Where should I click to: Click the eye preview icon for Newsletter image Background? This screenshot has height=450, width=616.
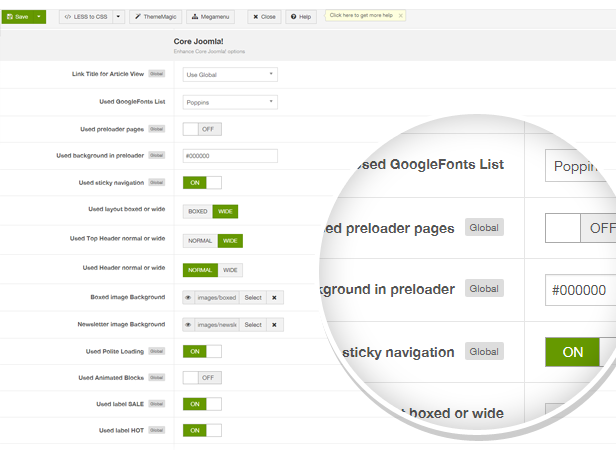tap(189, 325)
